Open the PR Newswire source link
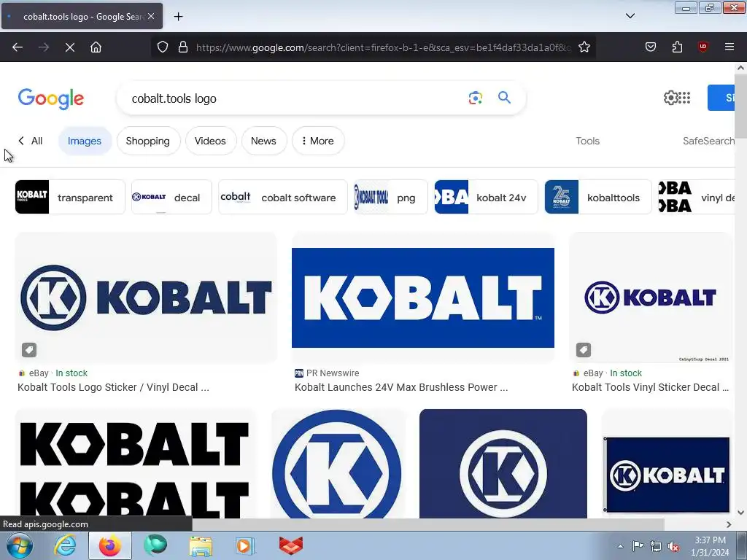Screen dimensions: 747x560 [x=327, y=373]
